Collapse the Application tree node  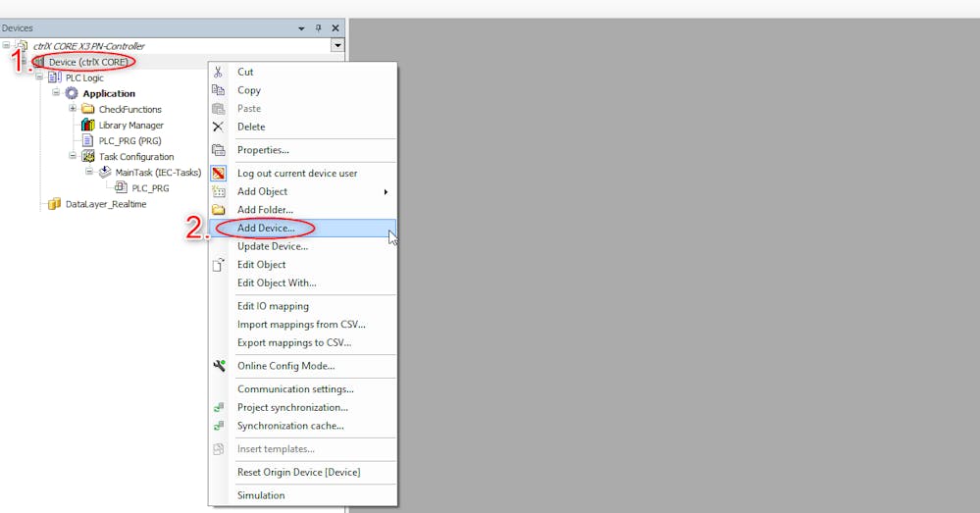click(x=56, y=92)
